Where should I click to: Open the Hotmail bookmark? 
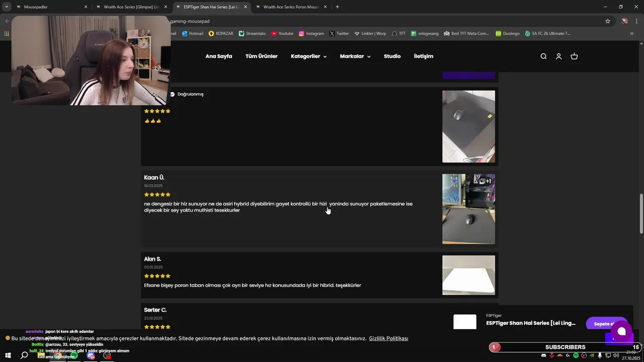tap(193, 34)
